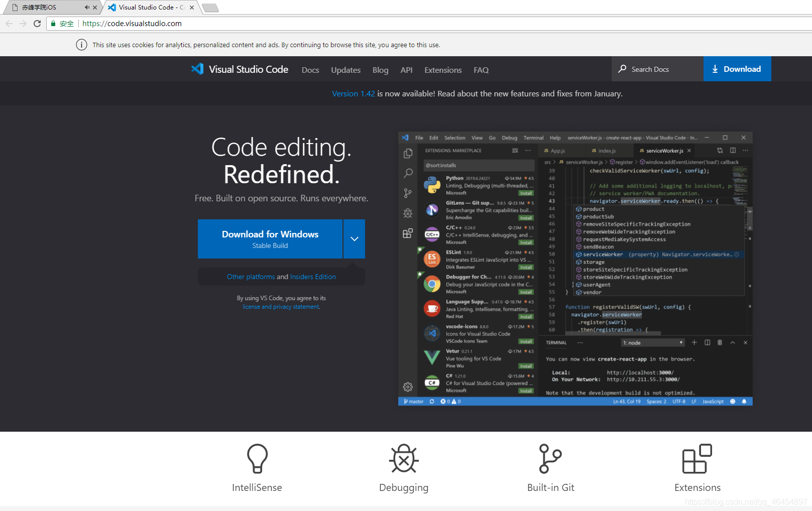Click the browser address bar URL
This screenshot has height=511, width=812.
(x=132, y=24)
